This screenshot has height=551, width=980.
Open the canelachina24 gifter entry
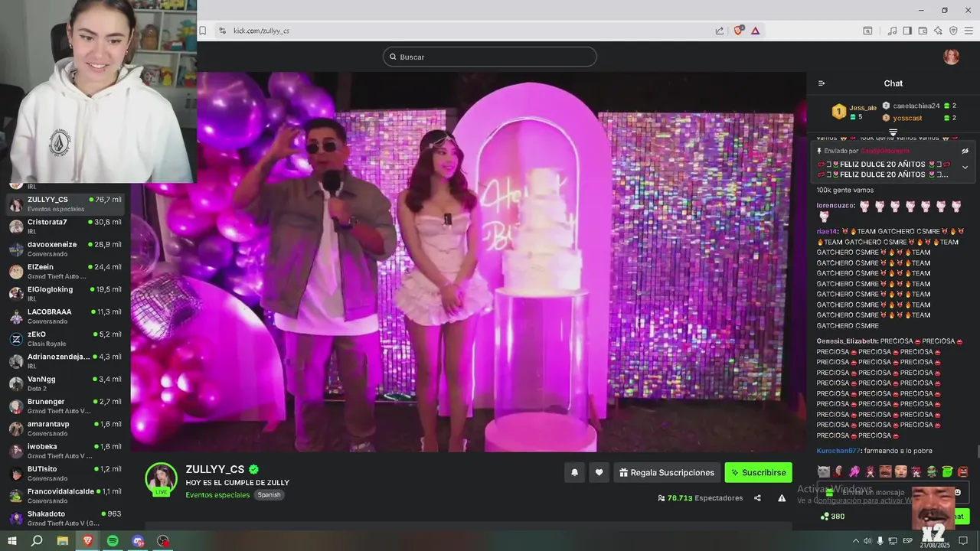tap(919, 106)
